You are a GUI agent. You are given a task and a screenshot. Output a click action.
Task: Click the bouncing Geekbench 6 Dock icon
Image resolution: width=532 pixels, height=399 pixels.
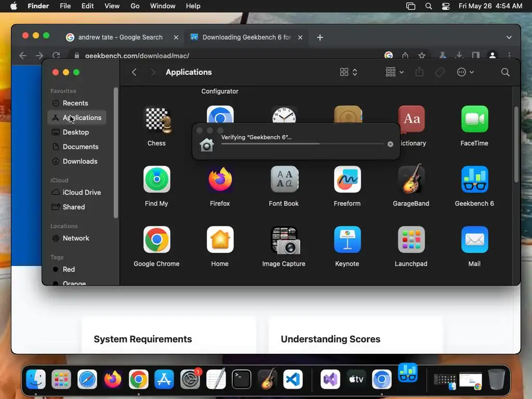(x=407, y=373)
